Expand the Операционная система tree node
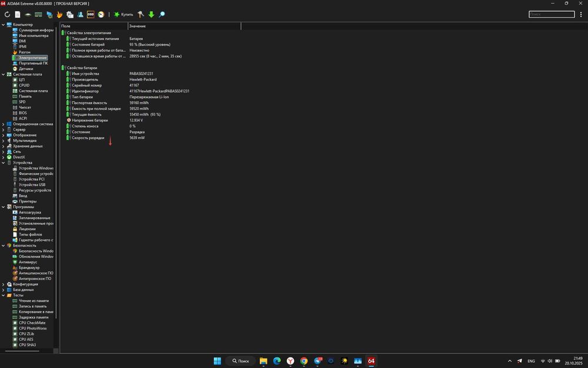588x368 pixels. [4, 124]
